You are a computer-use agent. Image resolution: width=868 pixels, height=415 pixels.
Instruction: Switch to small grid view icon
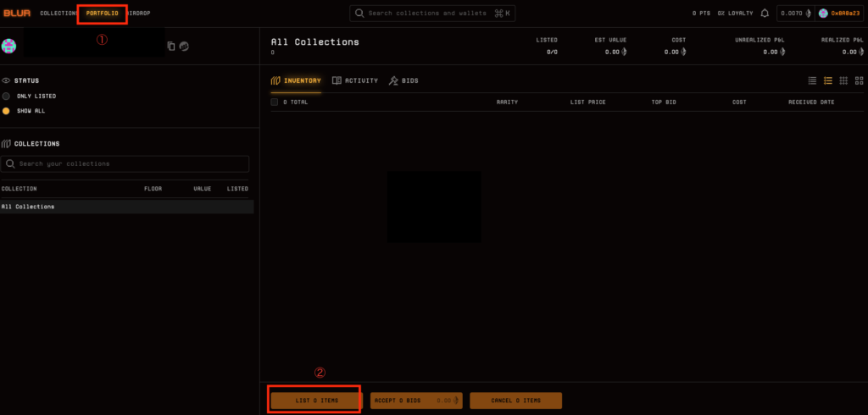[x=843, y=80]
